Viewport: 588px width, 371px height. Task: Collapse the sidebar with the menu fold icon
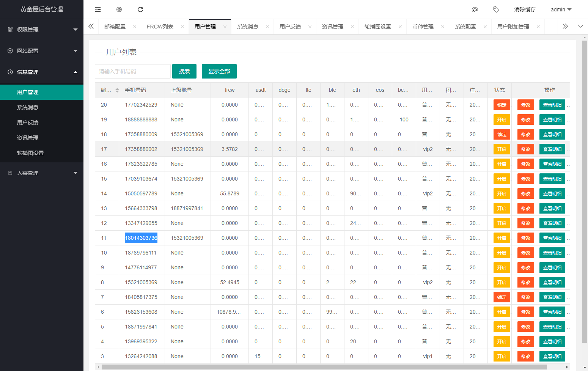[x=98, y=9]
